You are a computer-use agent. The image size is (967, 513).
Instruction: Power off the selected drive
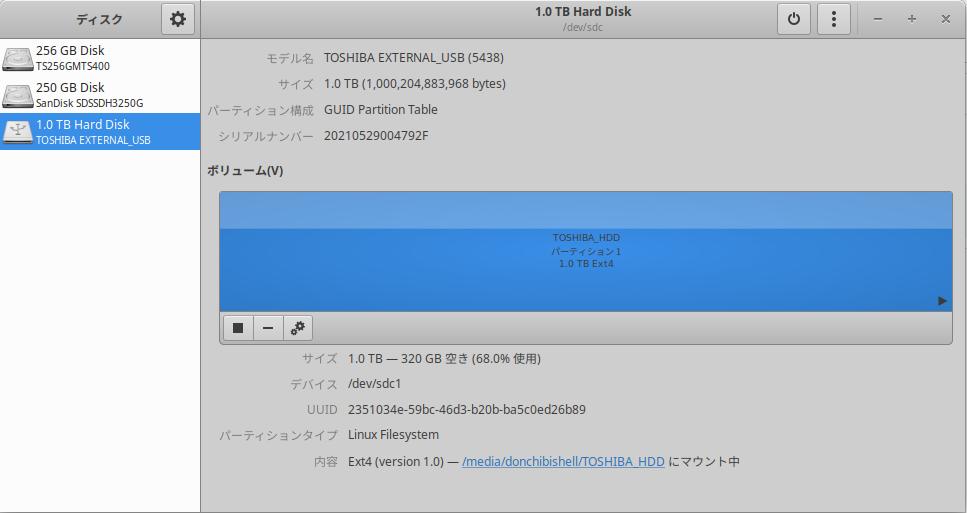tap(793, 19)
